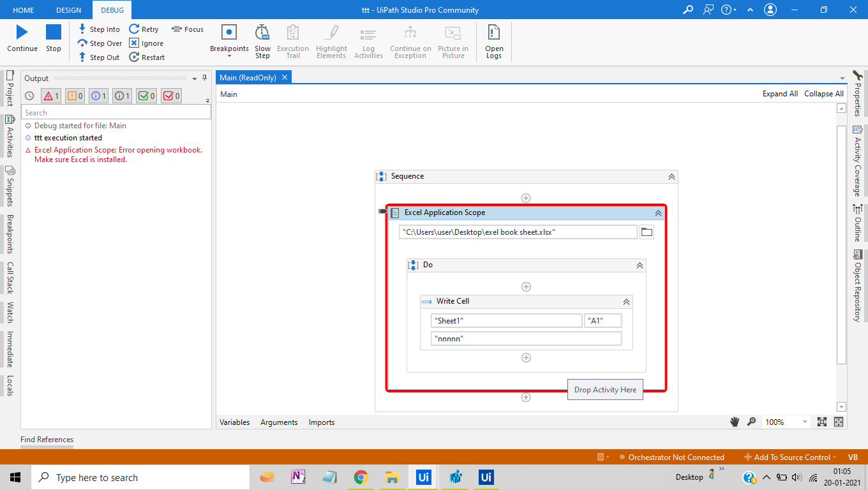Screen dimensions: 868x490
Task: Open the Project side panel
Action: point(10,89)
